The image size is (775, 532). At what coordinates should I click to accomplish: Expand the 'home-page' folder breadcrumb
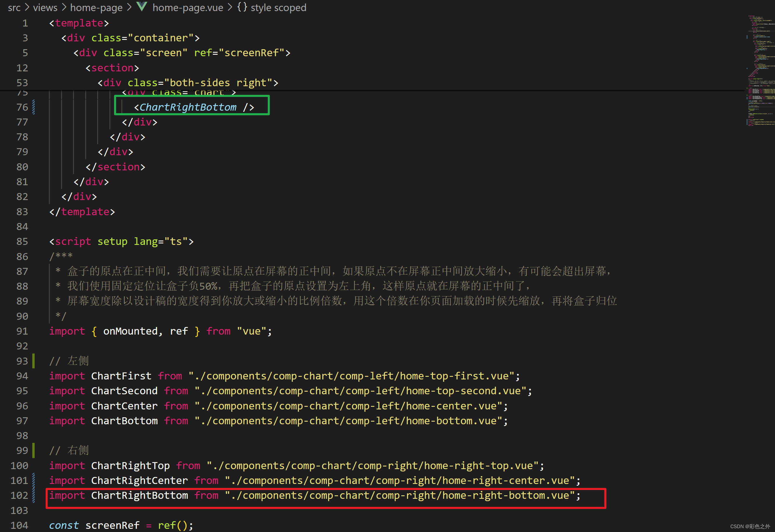coord(96,7)
